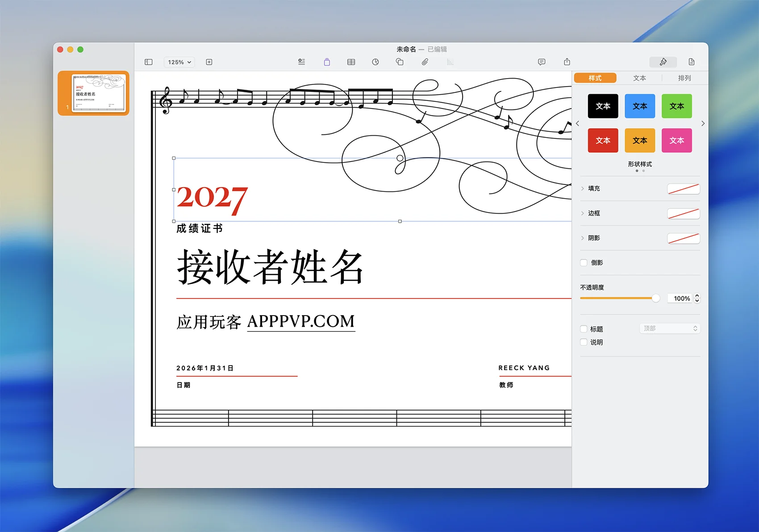Select the page 1 thumbnail

[99, 93]
